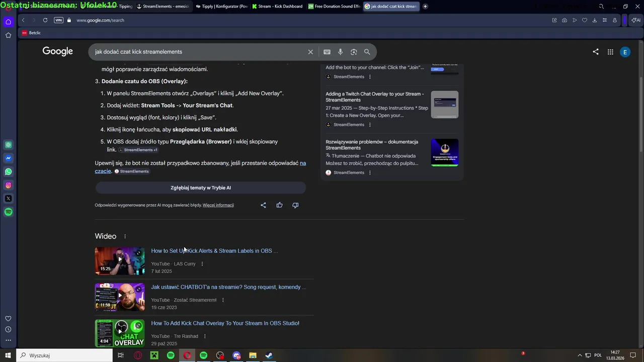Take a snapshot using the camera icon

565,20
